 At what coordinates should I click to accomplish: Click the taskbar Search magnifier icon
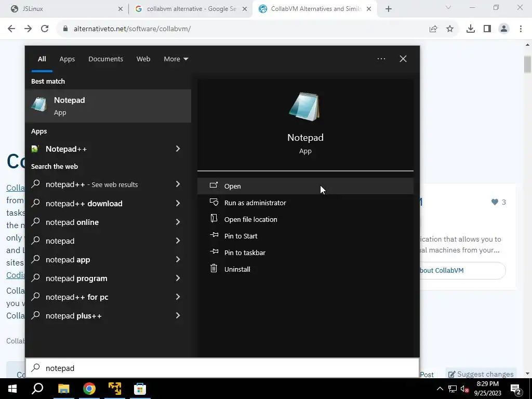pos(37,389)
